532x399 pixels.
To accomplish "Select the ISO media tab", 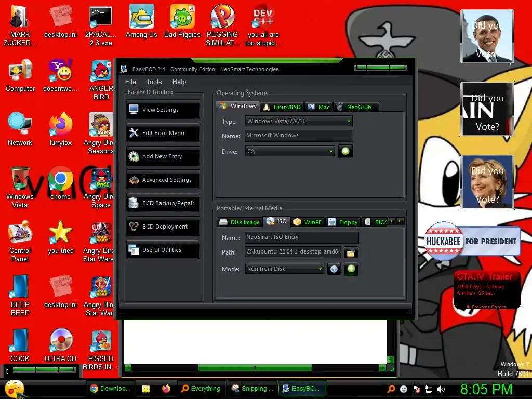I will (277, 221).
